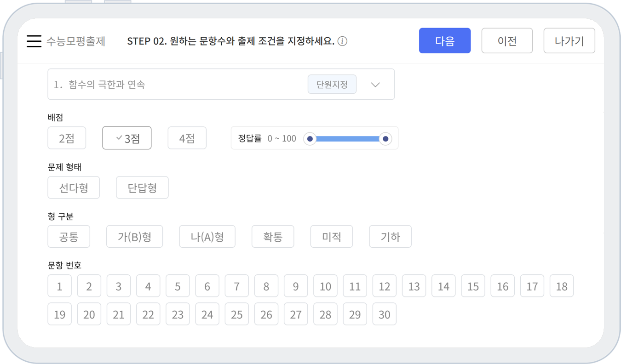Exit using the 나가기 button
The width and height of the screenshot is (621, 364).
pyautogui.click(x=569, y=41)
